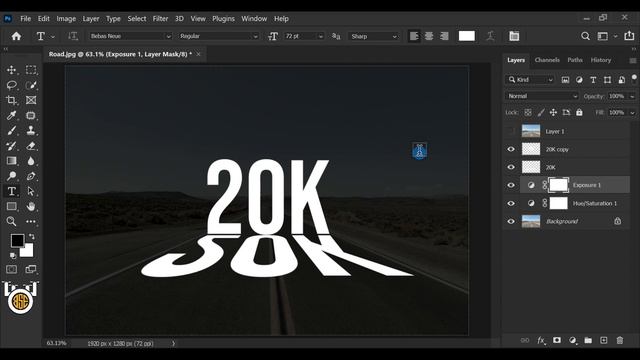Open the Kind filter dropdown

tap(530, 80)
